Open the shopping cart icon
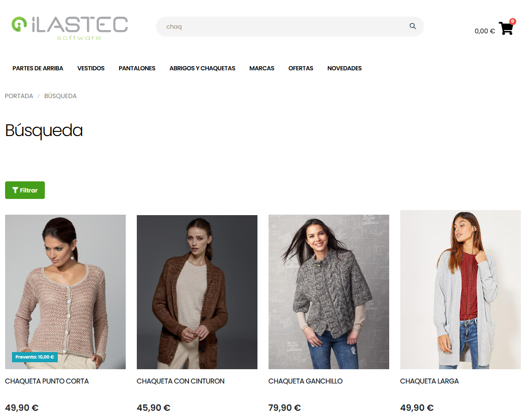The image size is (532, 415). point(506,29)
